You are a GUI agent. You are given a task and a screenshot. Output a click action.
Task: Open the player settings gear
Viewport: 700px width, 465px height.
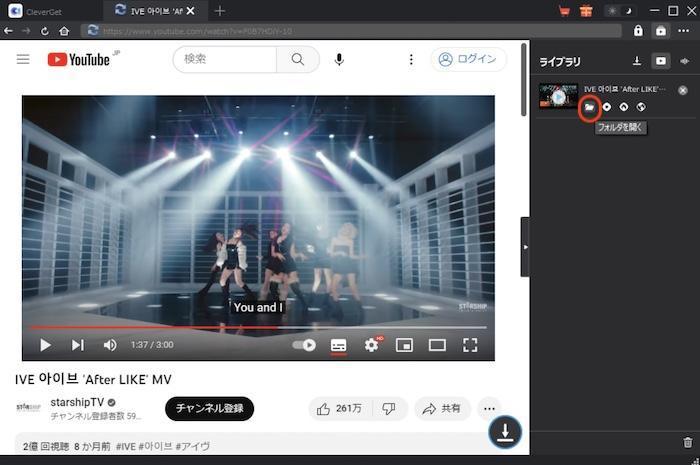pos(372,345)
